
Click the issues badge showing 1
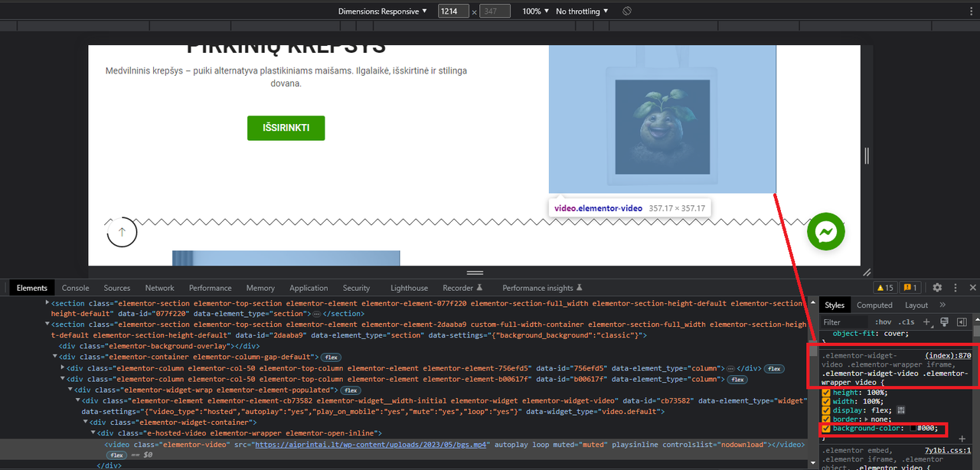pyautogui.click(x=910, y=288)
